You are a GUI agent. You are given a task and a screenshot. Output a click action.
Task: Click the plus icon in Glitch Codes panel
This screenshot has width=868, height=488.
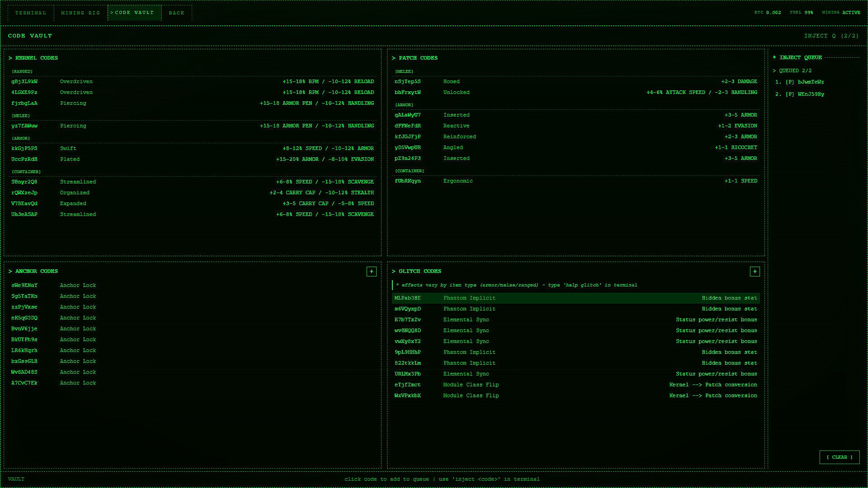[x=755, y=272]
